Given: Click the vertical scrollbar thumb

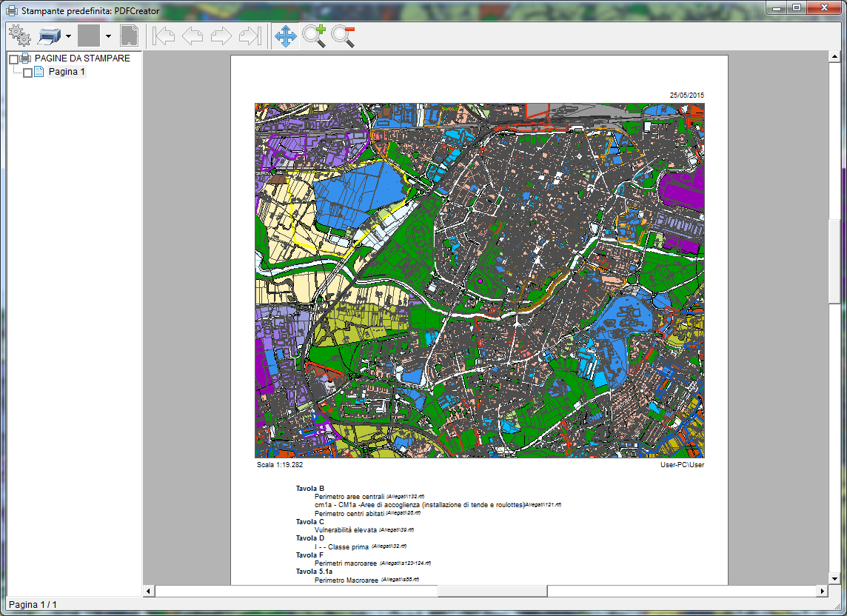Looking at the screenshot, I should click(x=834, y=261).
